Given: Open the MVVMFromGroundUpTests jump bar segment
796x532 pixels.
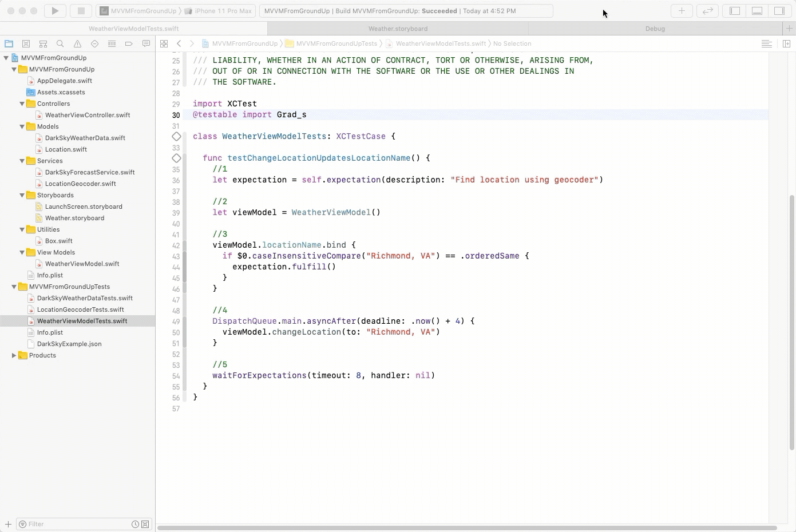Looking at the screenshot, I should pyautogui.click(x=331, y=43).
